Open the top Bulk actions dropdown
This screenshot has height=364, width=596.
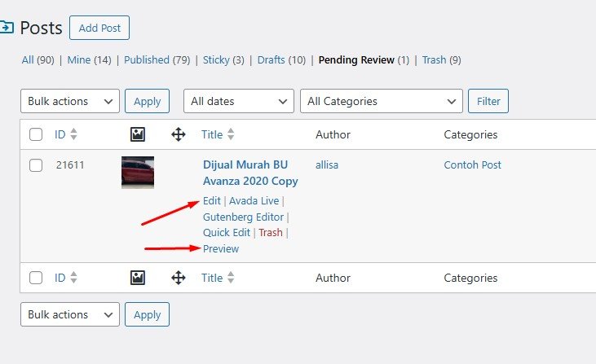(69, 102)
